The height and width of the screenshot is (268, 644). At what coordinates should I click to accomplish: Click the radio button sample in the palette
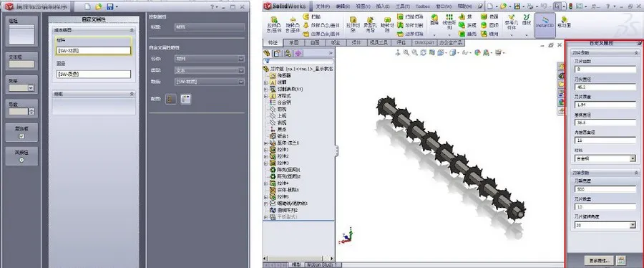[x=21, y=160]
